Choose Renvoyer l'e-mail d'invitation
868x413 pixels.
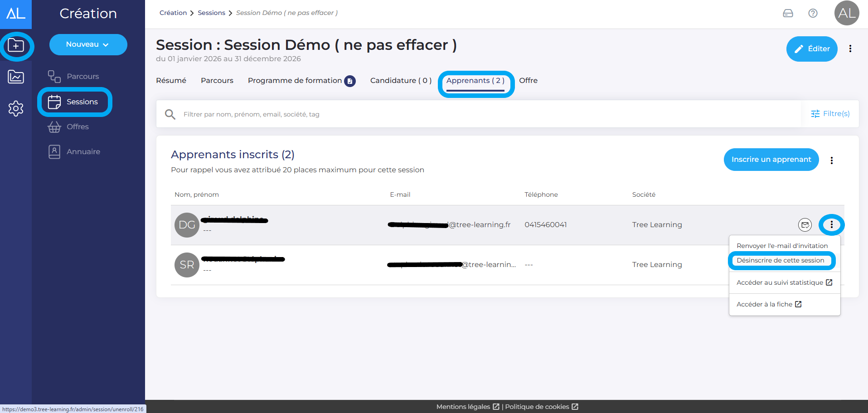(x=782, y=246)
